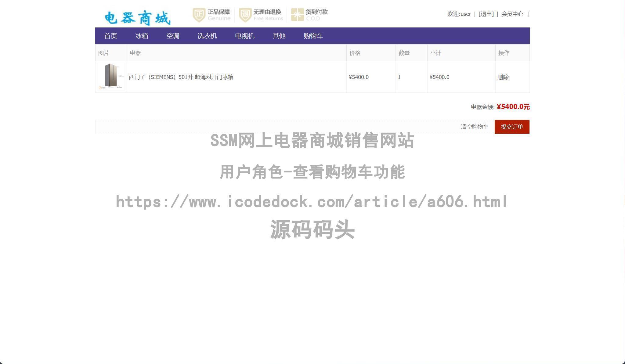The height and width of the screenshot is (364, 625).
Task: Click the ¥5400.0元 total amount text
Action: 513,107
